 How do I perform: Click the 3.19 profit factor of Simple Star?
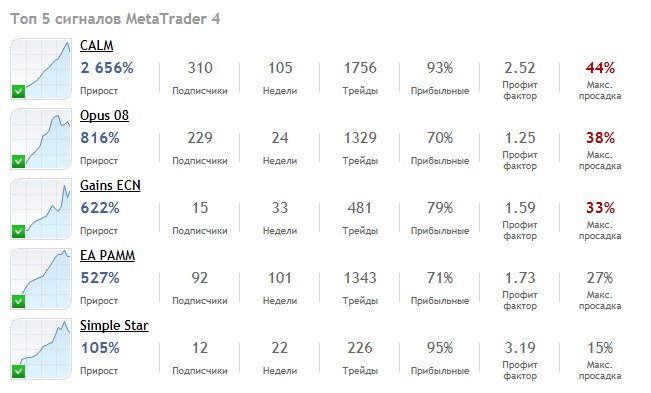click(520, 348)
